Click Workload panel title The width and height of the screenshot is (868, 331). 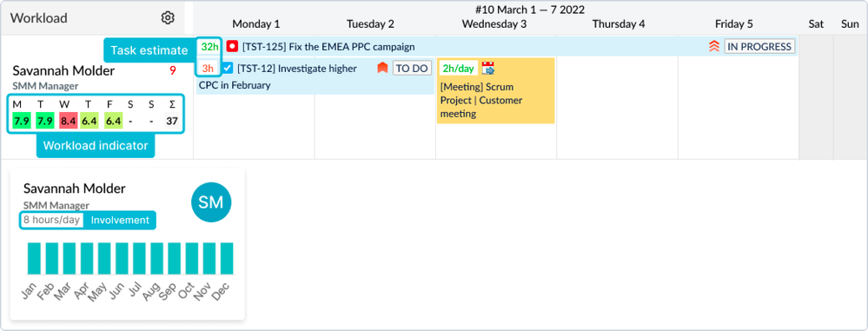click(39, 17)
